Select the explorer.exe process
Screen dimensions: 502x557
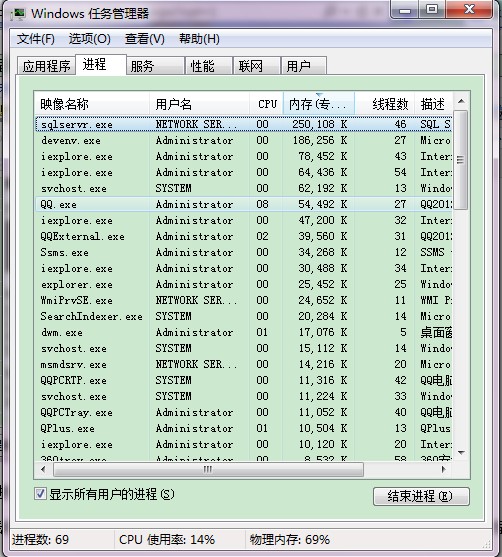click(244, 284)
